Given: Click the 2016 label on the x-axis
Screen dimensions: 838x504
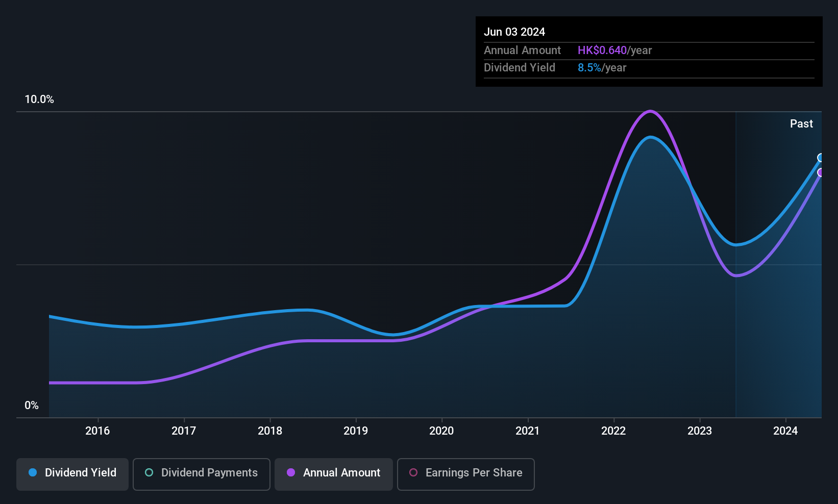Looking at the screenshot, I should click(97, 431).
